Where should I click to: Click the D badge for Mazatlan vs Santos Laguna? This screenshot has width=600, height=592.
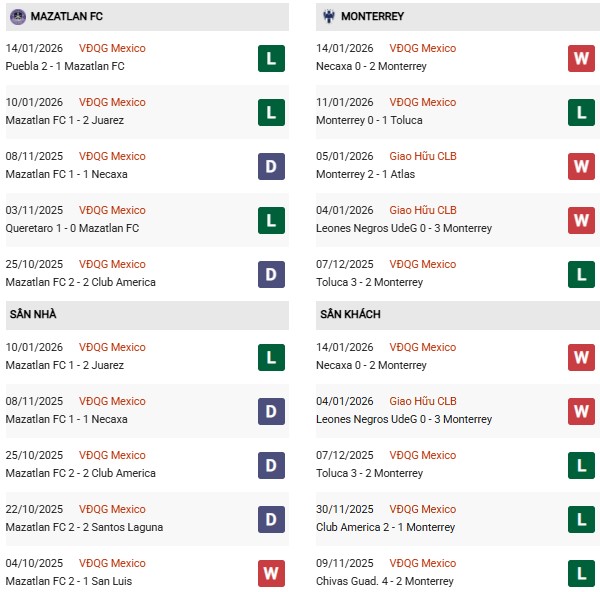click(x=271, y=519)
